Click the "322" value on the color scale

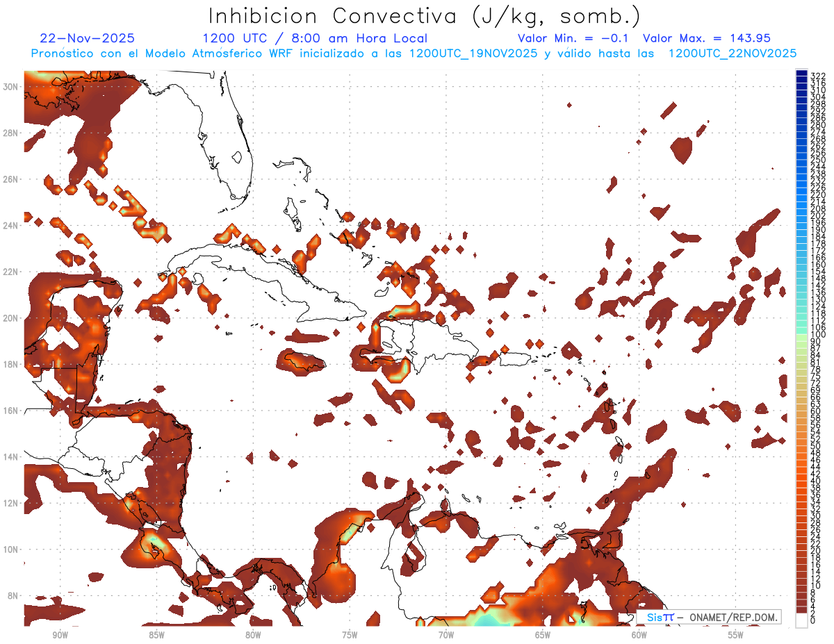pyautogui.click(x=818, y=76)
